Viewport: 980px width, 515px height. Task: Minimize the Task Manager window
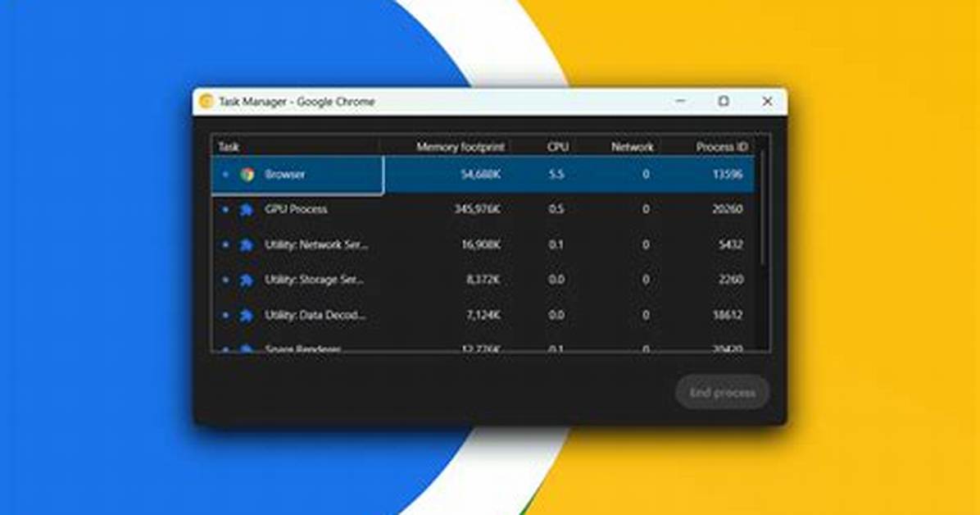(x=681, y=102)
